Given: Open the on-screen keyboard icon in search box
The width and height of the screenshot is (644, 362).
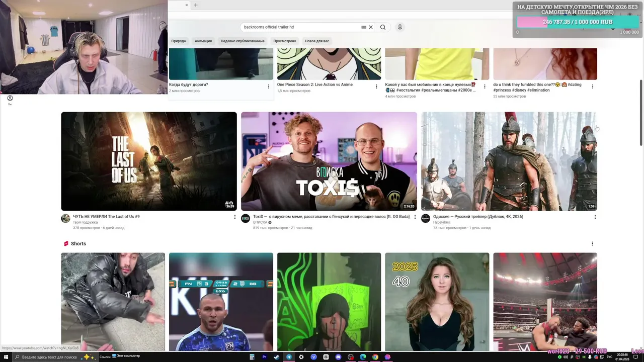Looking at the screenshot, I should click(364, 27).
